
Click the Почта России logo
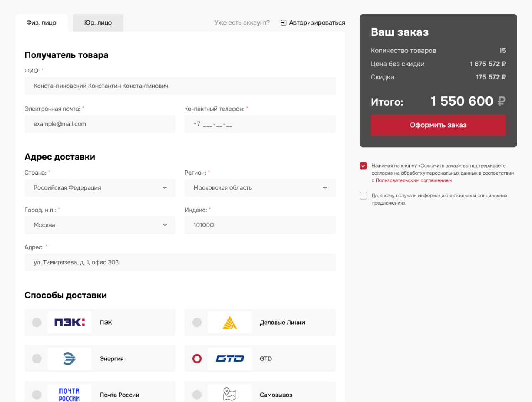(69, 395)
